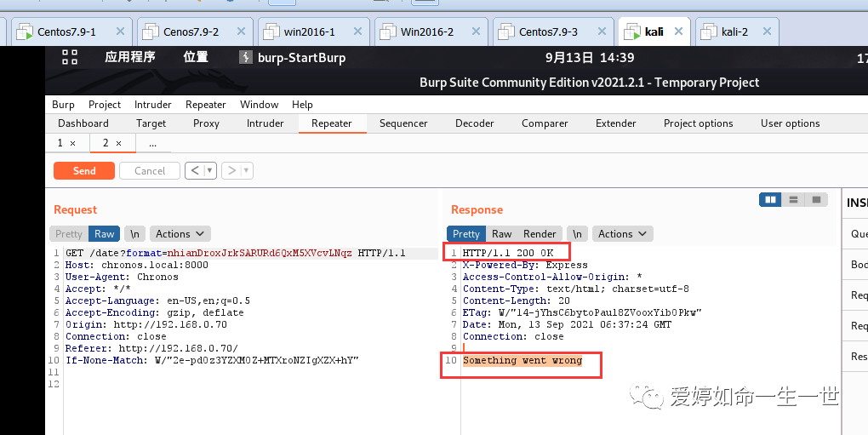Close the Centos7.9-1 VM tab
Image resolution: width=868 pixels, height=435 pixels.
click(120, 31)
